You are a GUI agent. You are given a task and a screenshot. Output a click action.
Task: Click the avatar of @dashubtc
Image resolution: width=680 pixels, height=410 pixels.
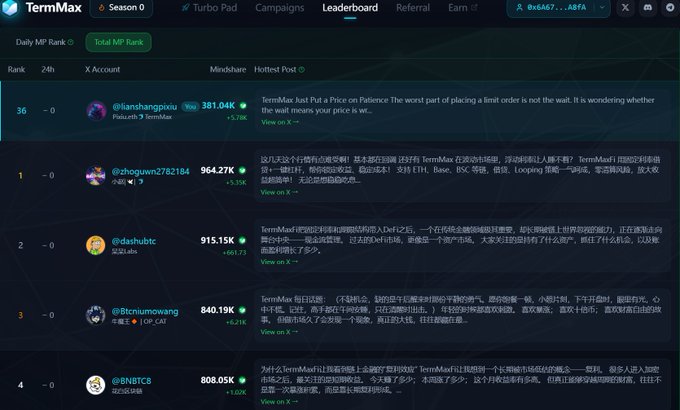pyautogui.click(x=96, y=245)
